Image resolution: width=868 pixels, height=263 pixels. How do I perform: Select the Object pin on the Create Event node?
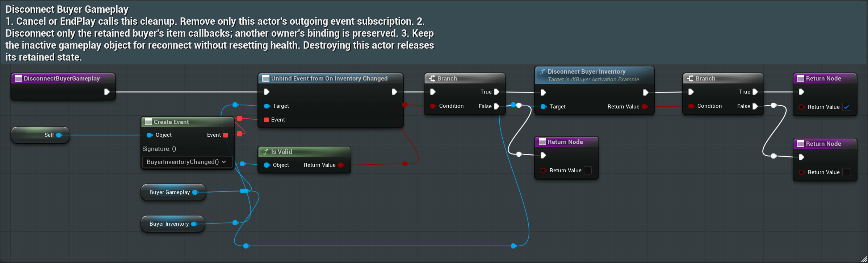150,135
